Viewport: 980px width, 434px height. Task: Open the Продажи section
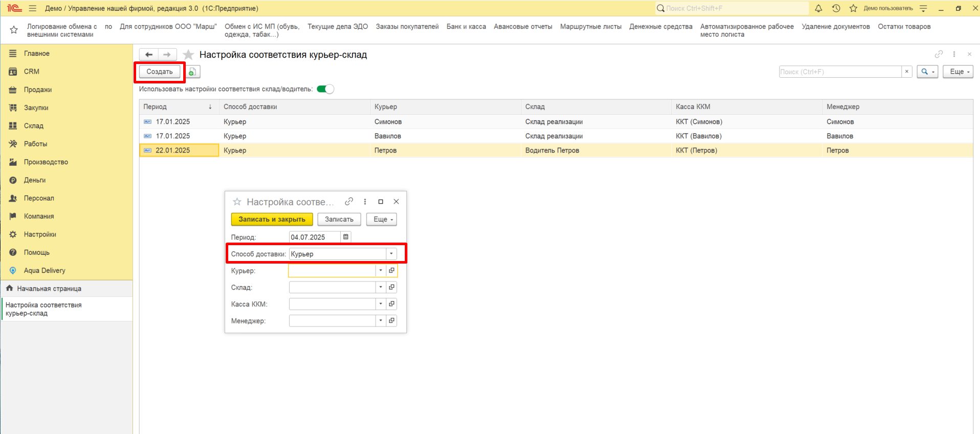(x=38, y=90)
